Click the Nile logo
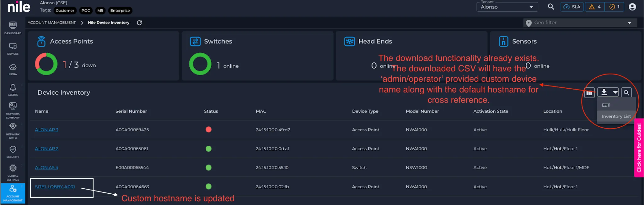Viewport: 644px width, 205px height. tap(19, 7)
